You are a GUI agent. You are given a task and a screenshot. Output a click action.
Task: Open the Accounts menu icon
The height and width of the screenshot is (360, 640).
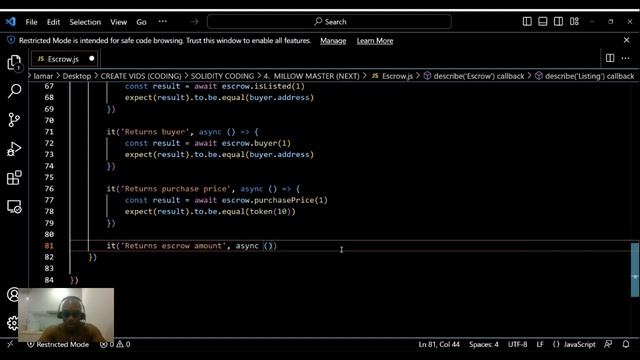click(13, 294)
